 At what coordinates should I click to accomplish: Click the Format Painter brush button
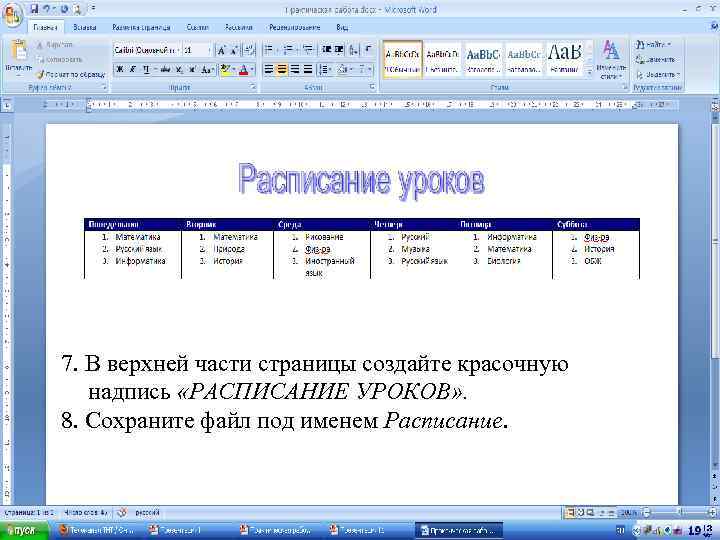click(71, 74)
